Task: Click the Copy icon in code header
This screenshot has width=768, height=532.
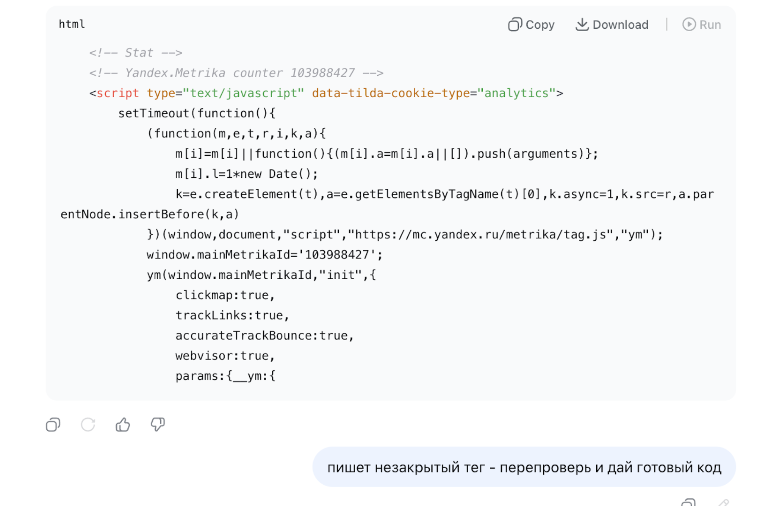Action: pos(515,25)
